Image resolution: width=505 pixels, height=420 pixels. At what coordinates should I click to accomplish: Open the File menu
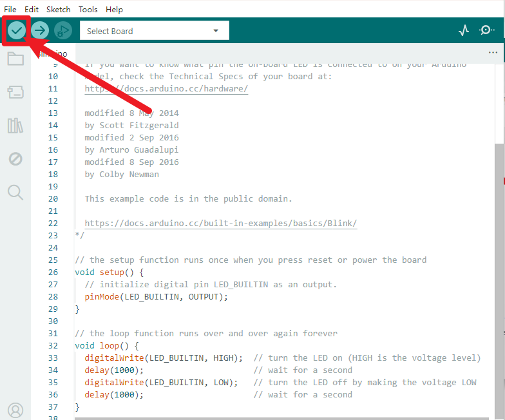coord(10,9)
